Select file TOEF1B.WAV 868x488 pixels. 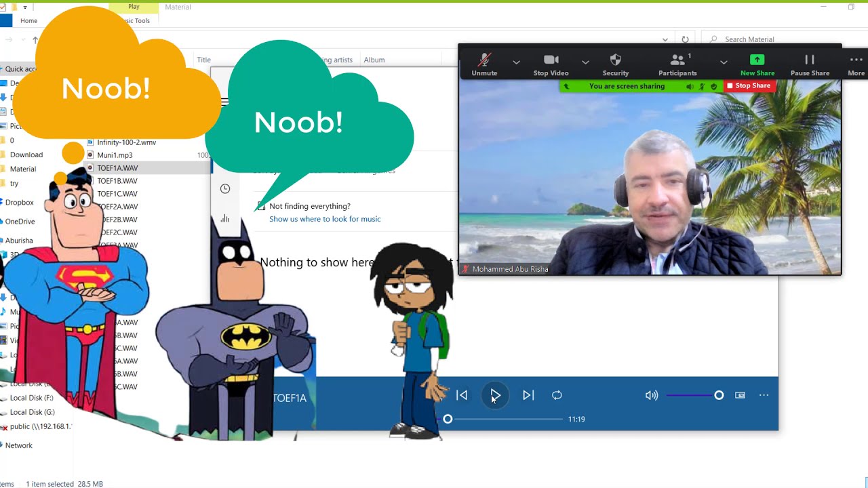click(x=117, y=181)
